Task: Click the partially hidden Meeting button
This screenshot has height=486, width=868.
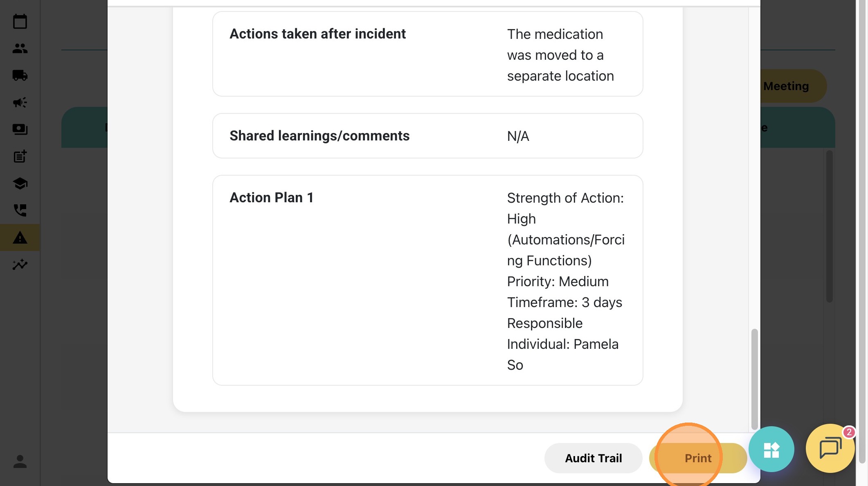Action: [x=789, y=86]
